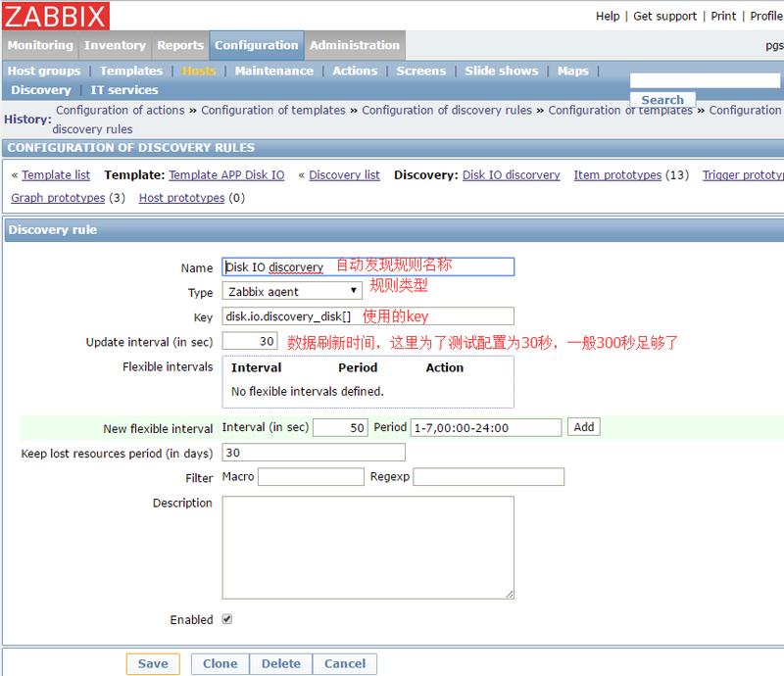Image resolution: width=784 pixels, height=676 pixels.
Task: Open the Graph prototypes link
Action: click(58, 197)
